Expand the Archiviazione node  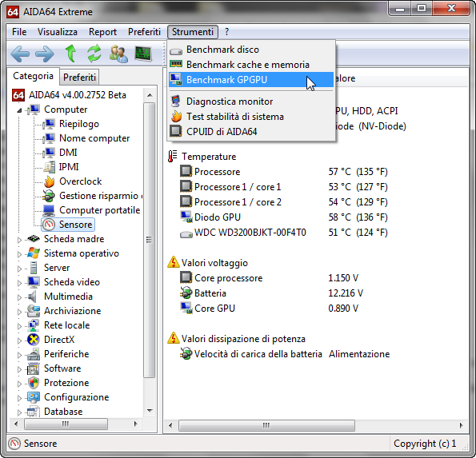19,312
